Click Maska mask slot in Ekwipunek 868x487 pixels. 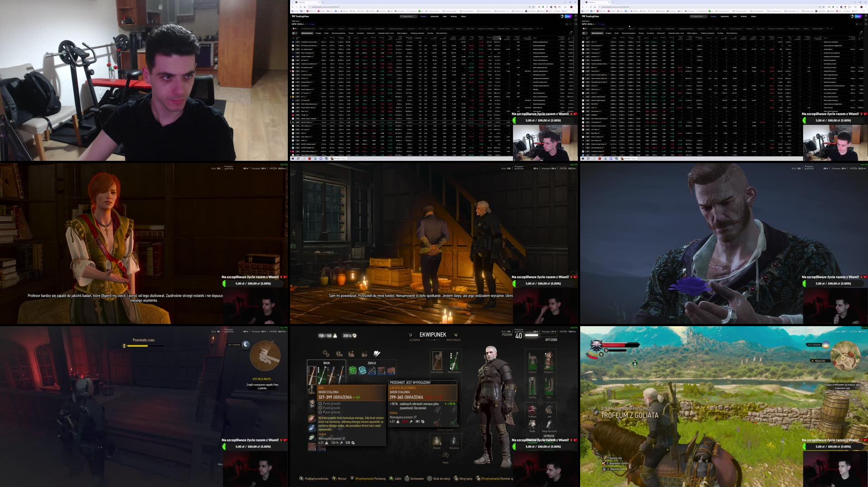click(446, 455)
